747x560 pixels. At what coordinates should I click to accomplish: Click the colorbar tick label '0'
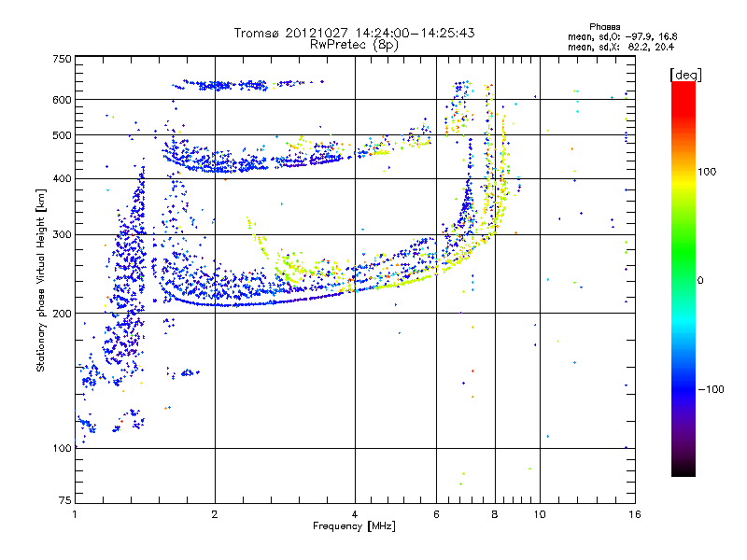[x=700, y=280]
